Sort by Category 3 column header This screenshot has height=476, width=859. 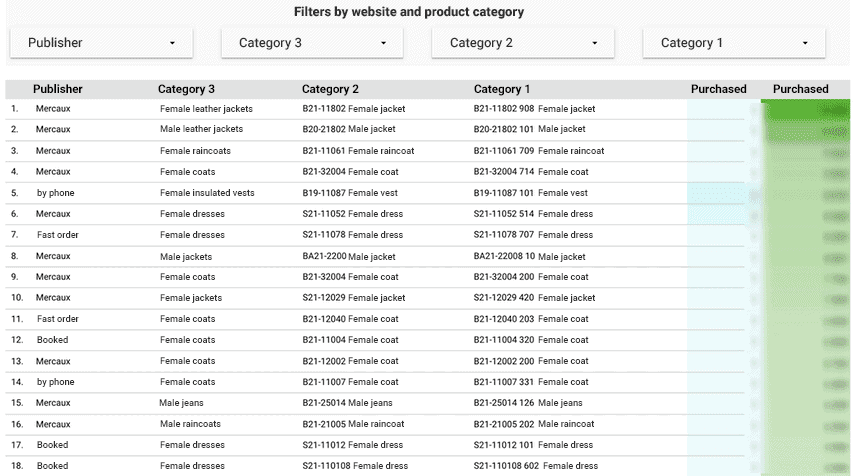[186, 89]
